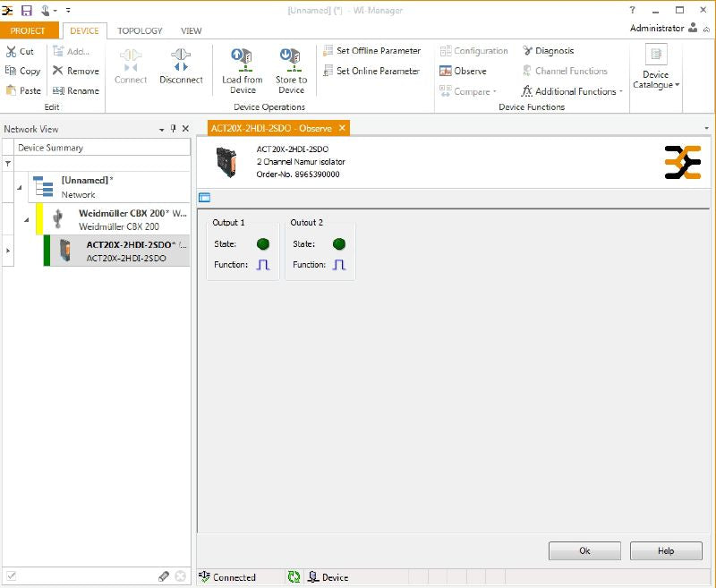Click Output 2 state indicator LED

pyautogui.click(x=339, y=243)
